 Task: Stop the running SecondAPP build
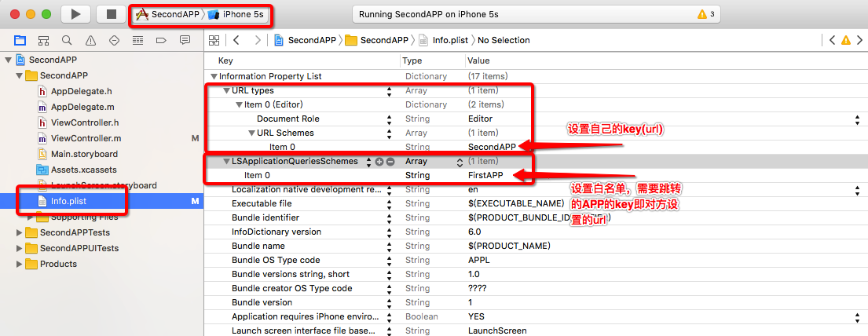click(112, 14)
